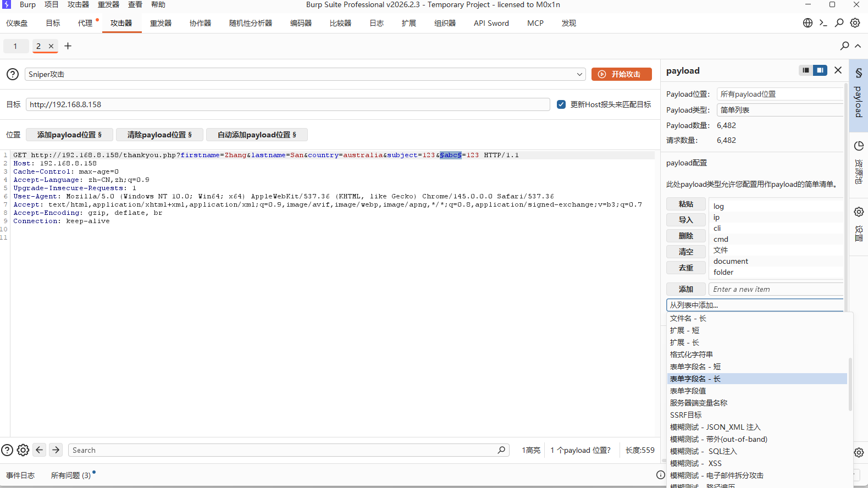
Task: Open the Payload类型 简单列表 dropdown
Action: (779, 110)
